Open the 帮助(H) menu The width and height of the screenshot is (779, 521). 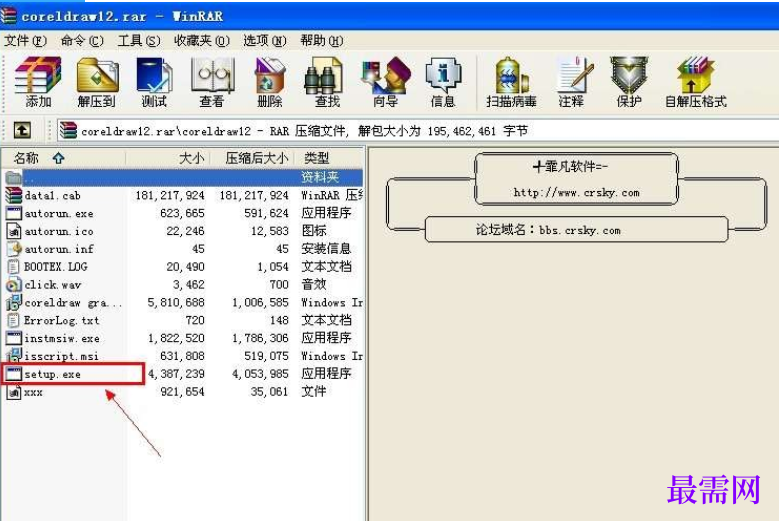point(322,41)
